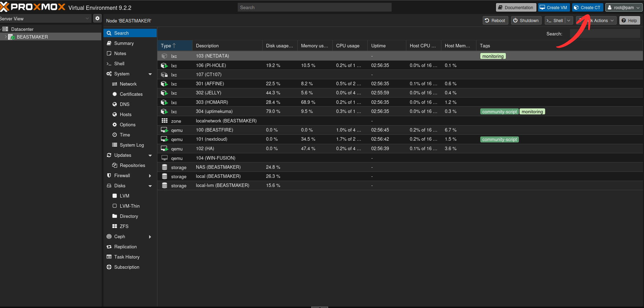Open the LVM disks page
The width and height of the screenshot is (644, 308).
coord(130,196)
